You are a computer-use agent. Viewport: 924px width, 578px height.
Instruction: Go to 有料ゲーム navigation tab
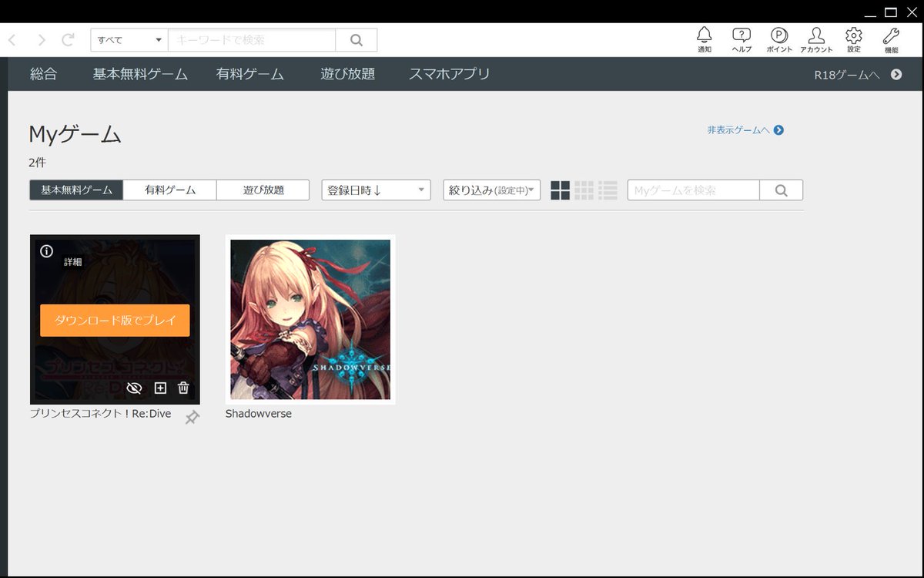click(250, 74)
